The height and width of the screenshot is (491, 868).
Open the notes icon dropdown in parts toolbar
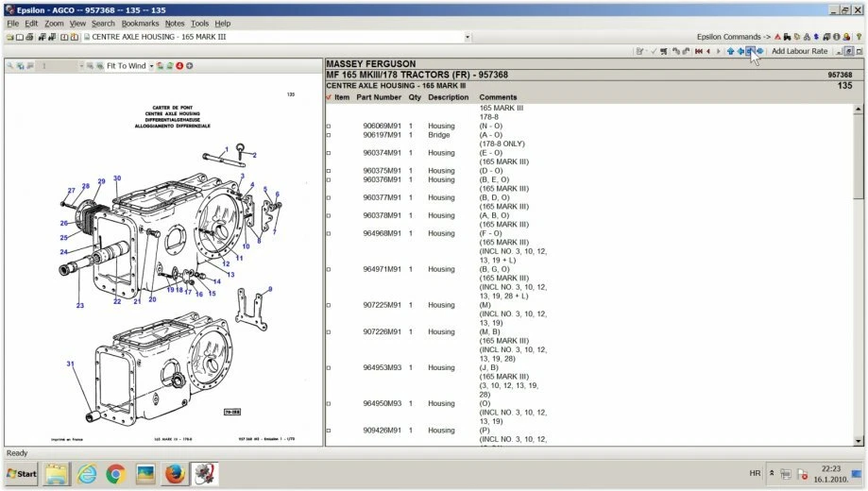click(x=646, y=51)
